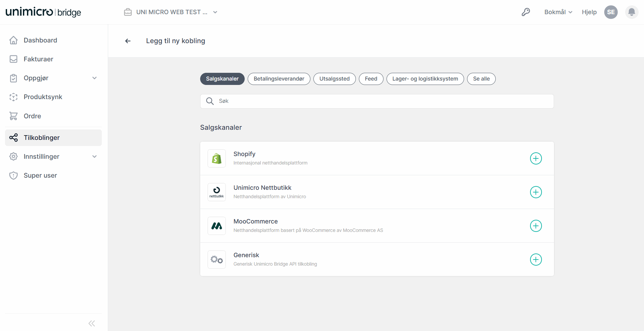Open the Bokmål language dropdown
Viewport: 644px width, 331px height.
click(558, 12)
